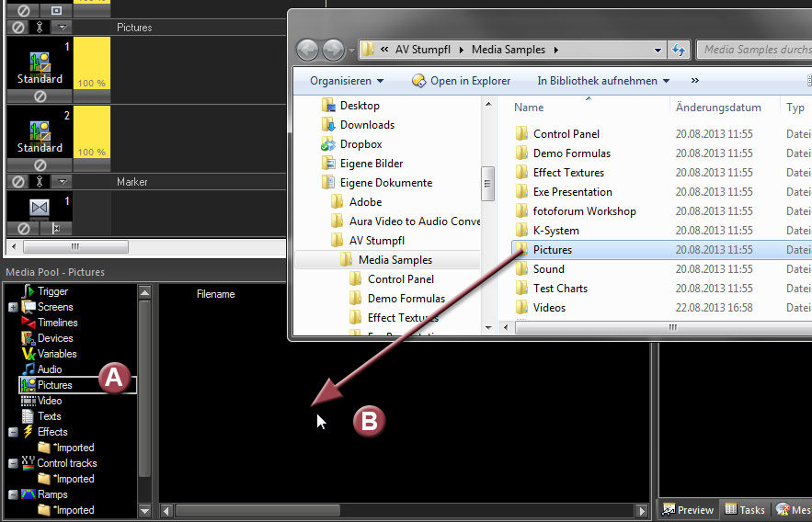This screenshot has width=812, height=522.
Task: Select Variables in the Media Pool tree
Action: [x=57, y=354]
